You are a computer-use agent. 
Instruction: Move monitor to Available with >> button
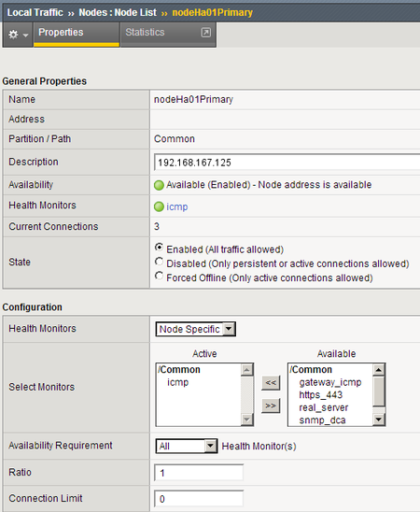point(271,405)
